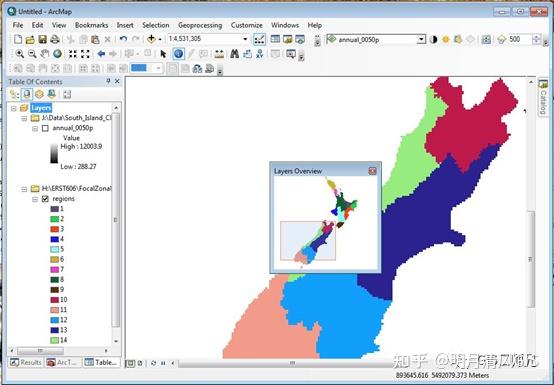Click the color swatch for region 3

(54, 229)
